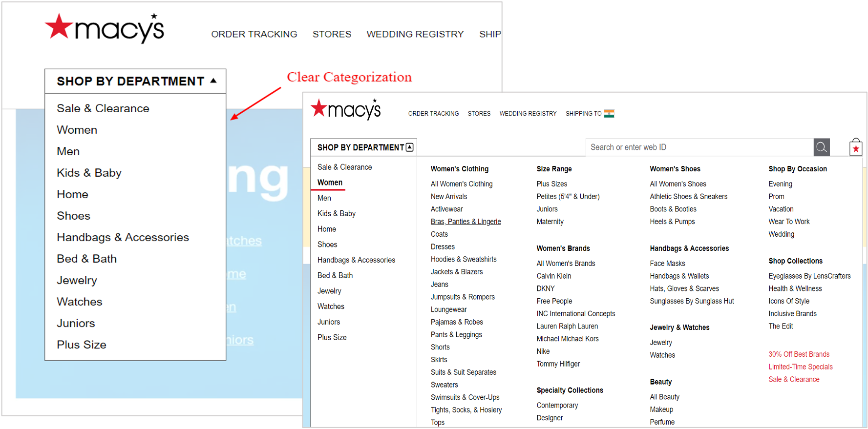Click the Women's Brands heading
The width and height of the screenshot is (868, 429).
point(563,248)
